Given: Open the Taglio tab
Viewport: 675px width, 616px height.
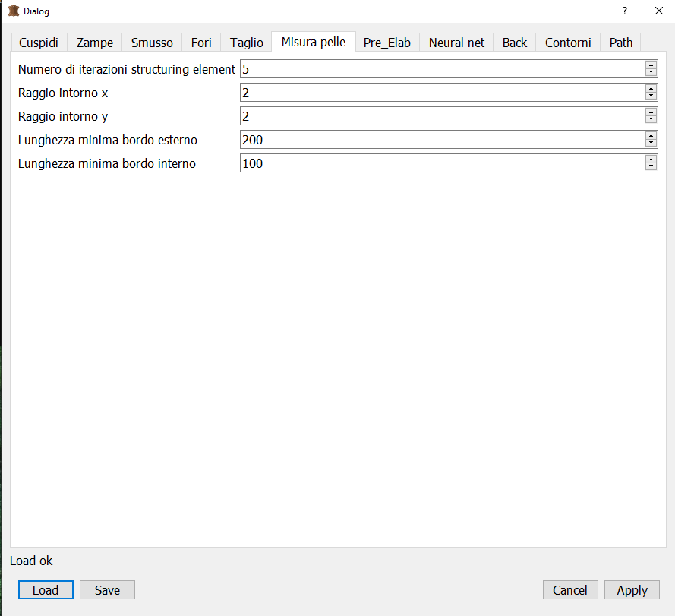Looking at the screenshot, I should pos(247,43).
